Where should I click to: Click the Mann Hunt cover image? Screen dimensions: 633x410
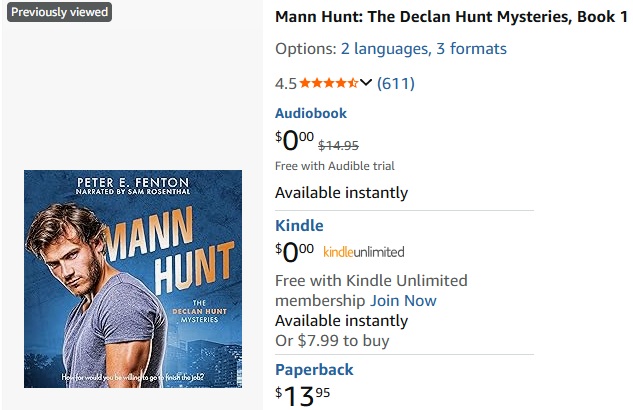point(133,278)
